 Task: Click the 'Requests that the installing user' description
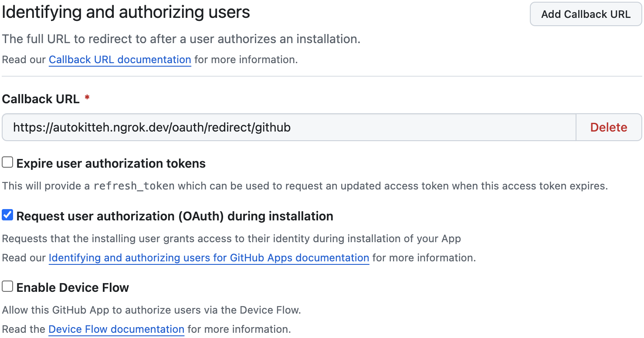point(231,239)
